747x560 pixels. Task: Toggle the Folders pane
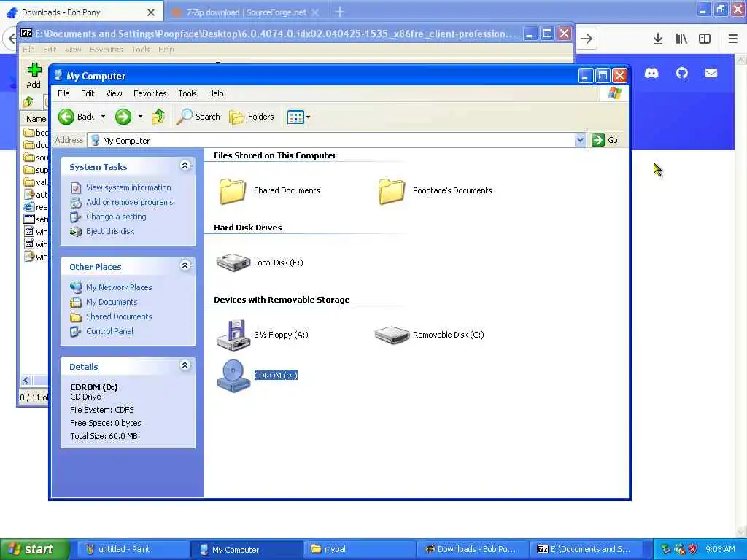(x=252, y=117)
